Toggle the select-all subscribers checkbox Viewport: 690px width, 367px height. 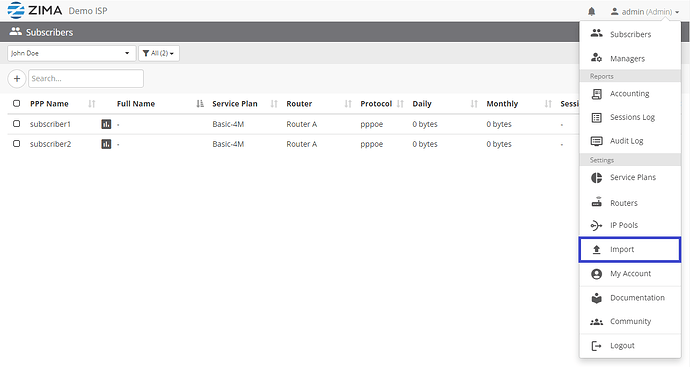pyautogui.click(x=16, y=103)
